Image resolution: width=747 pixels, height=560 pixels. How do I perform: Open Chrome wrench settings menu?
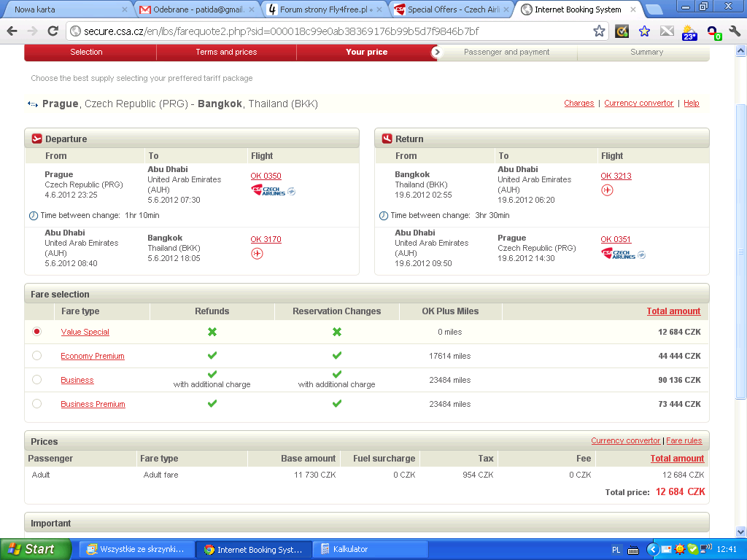[x=734, y=31]
